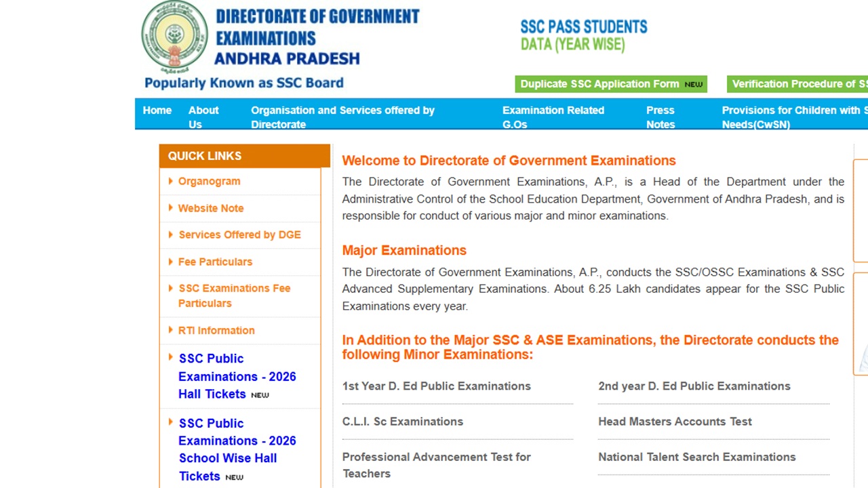Click the Duplicate SSC Application Form button
Image resolution: width=868 pixels, height=488 pixels.
point(610,83)
